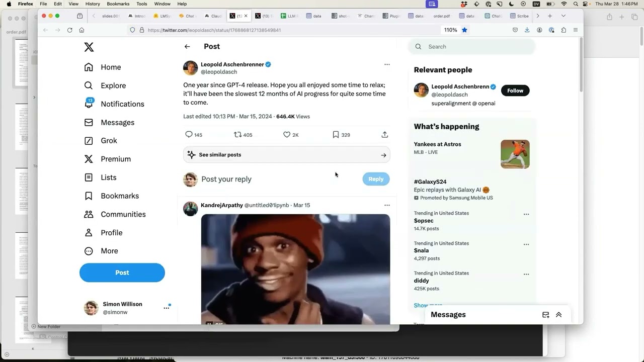Open Grok from the sidebar
Image resolution: width=644 pixels, height=362 pixels.
click(100, 140)
